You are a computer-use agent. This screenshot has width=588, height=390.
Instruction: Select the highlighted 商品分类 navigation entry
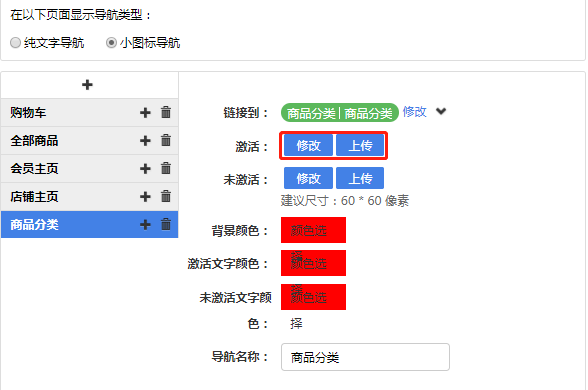point(89,225)
